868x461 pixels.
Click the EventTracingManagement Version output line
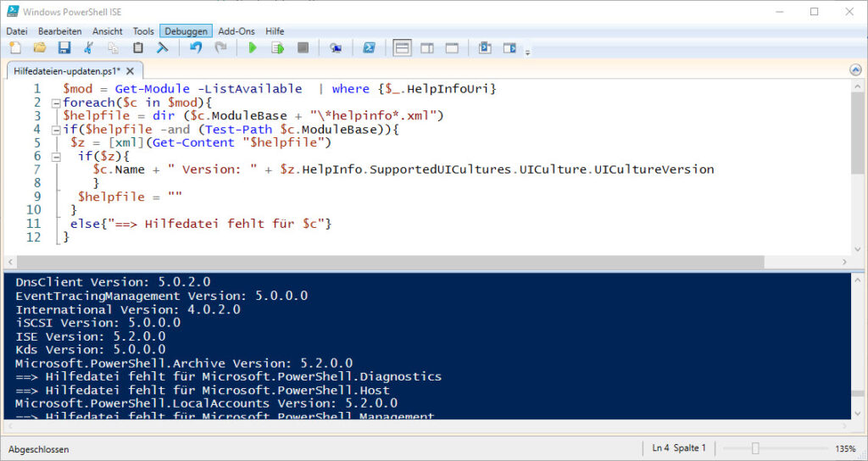point(161,296)
